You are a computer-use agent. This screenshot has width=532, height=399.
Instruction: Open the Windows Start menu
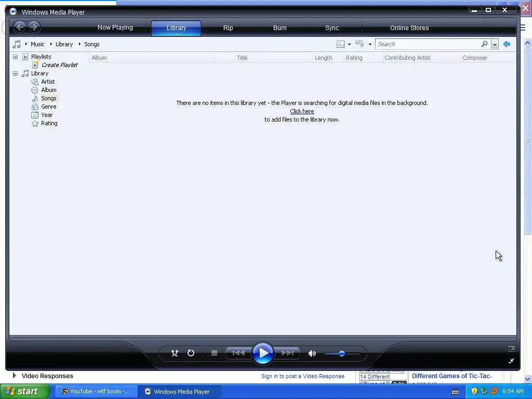[25, 392]
